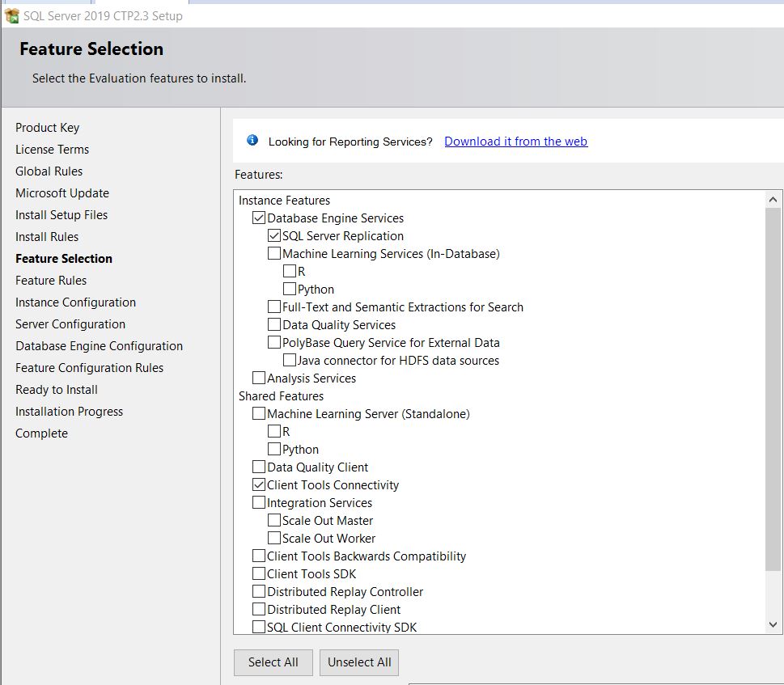Check Data Quality Client feature

click(259, 467)
